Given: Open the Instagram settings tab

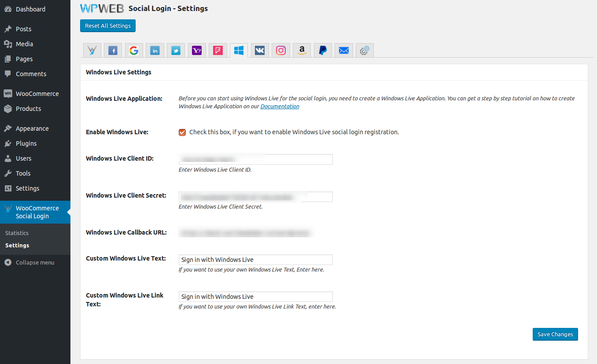Looking at the screenshot, I should click(281, 51).
